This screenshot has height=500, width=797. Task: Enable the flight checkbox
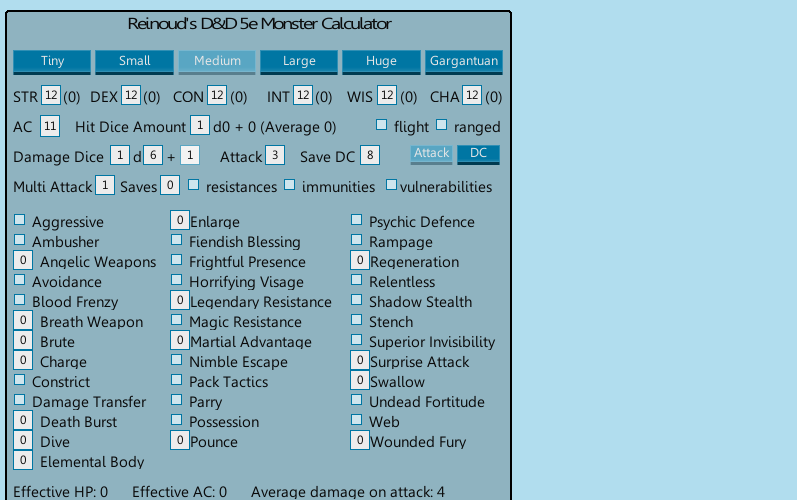381,124
